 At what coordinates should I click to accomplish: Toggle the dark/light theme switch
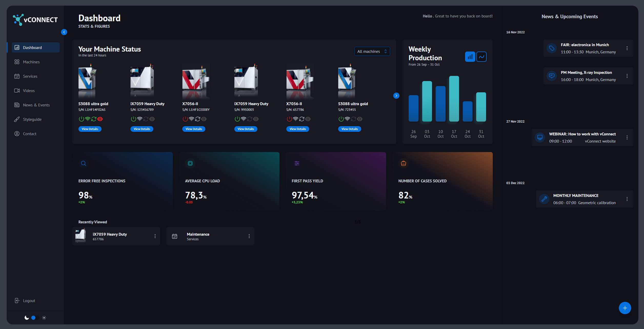(35, 318)
